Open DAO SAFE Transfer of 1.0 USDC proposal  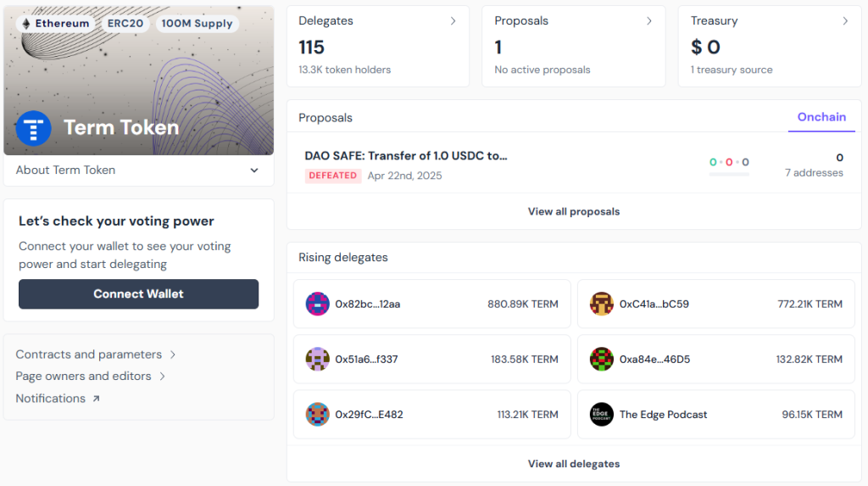[x=405, y=156]
